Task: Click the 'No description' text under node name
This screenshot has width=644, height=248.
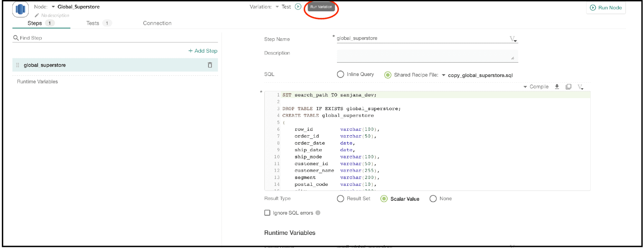Action: point(55,15)
